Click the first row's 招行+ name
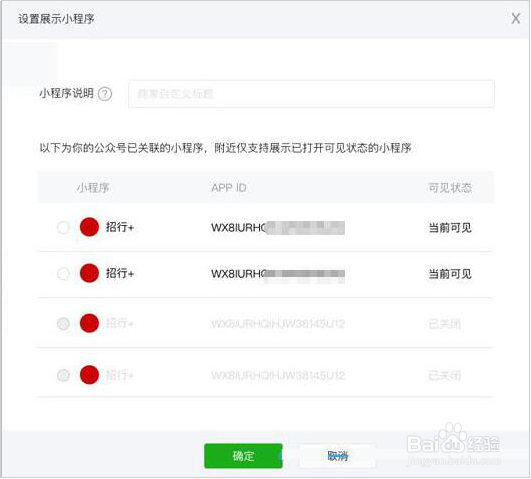The image size is (531, 479). 120,227
